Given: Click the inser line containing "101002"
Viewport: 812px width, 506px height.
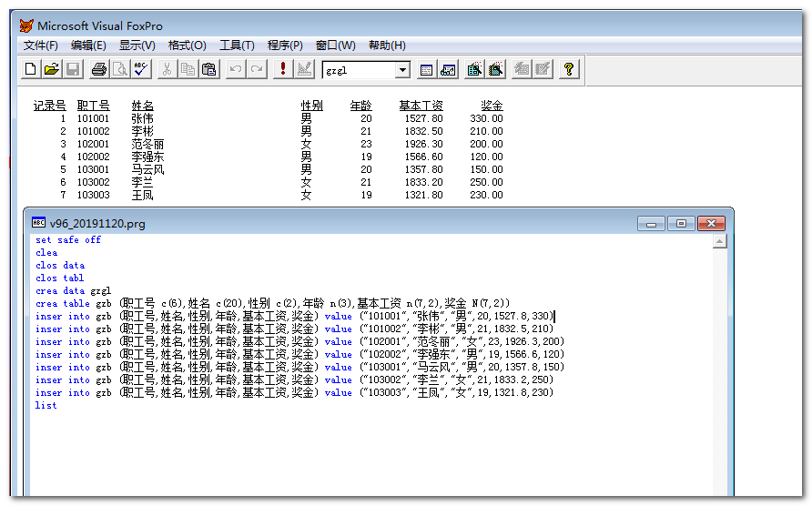Looking at the screenshot, I should 294,329.
